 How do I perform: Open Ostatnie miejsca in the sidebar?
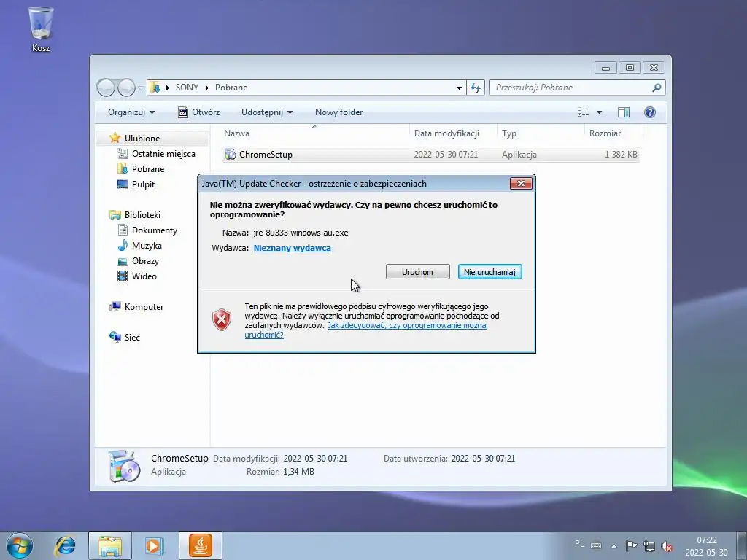pyautogui.click(x=163, y=154)
